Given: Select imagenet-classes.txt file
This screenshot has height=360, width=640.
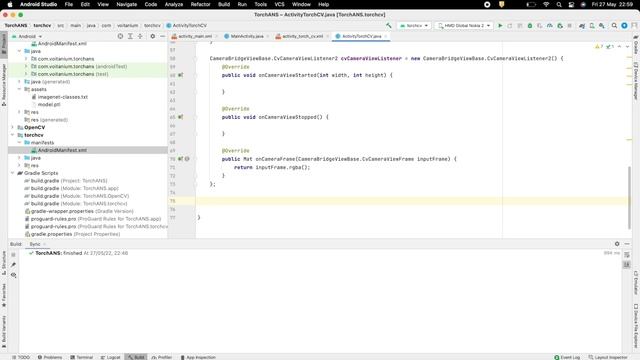Looking at the screenshot, I should pos(60,97).
